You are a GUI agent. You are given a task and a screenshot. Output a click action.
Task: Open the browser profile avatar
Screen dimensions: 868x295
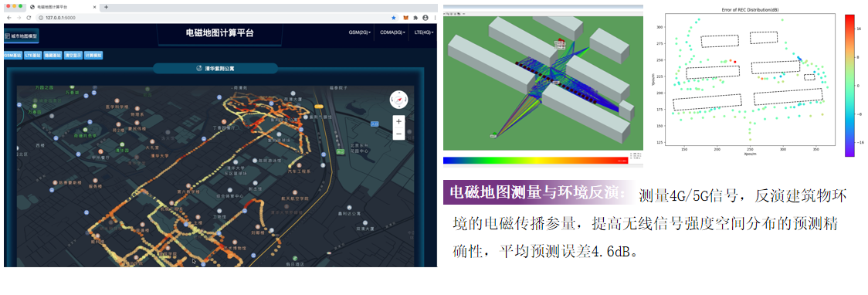point(426,18)
